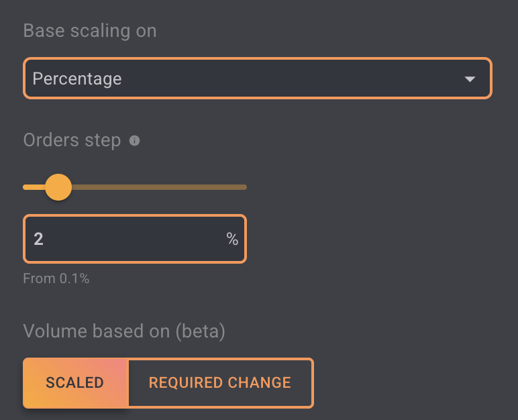Click the filled slider segment before the thumb
This screenshot has width=518, height=420.
34,187
